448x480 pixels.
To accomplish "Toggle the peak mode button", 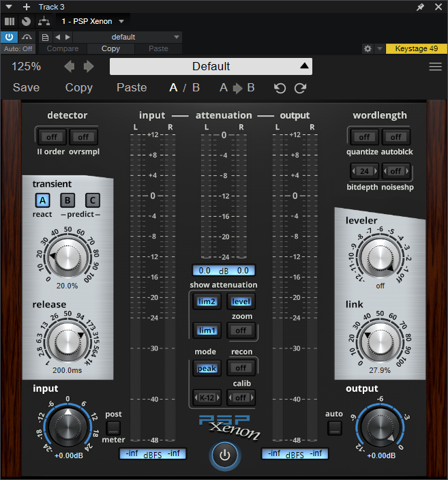I will coord(207,368).
